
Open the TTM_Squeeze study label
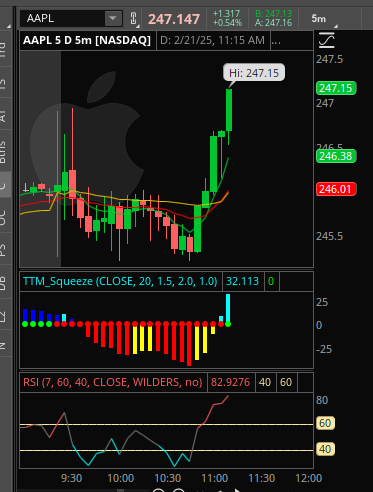(x=120, y=281)
